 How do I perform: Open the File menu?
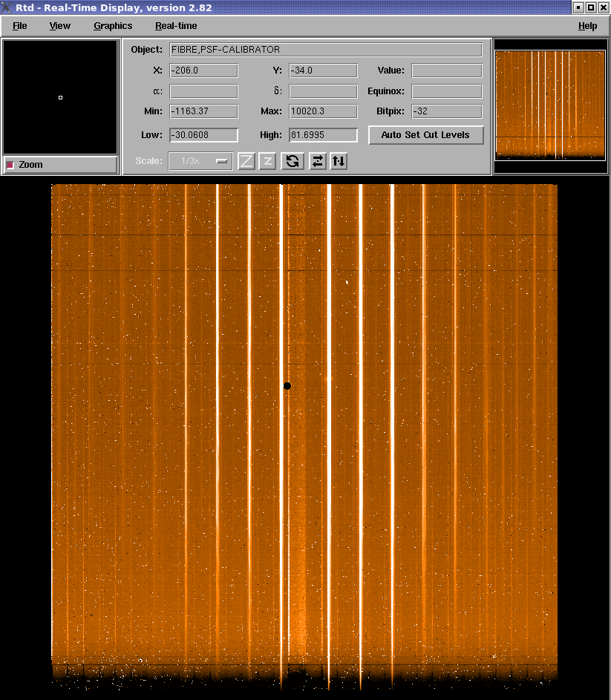coord(19,26)
